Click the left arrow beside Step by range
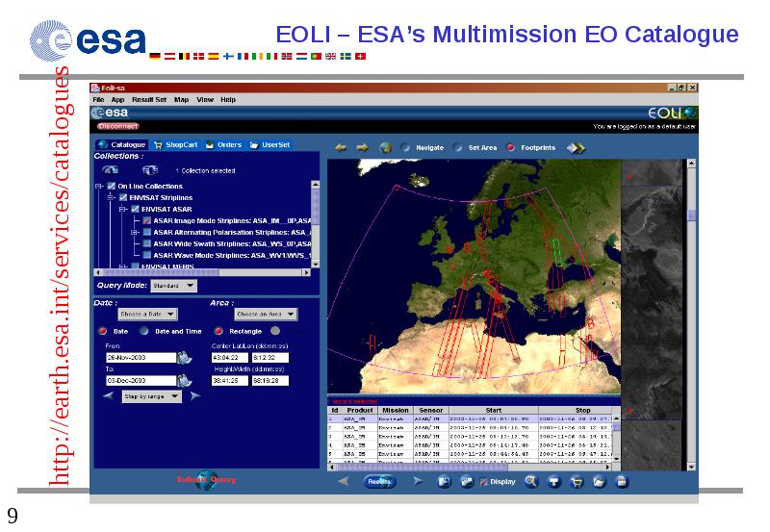 [x=109, y=395]
